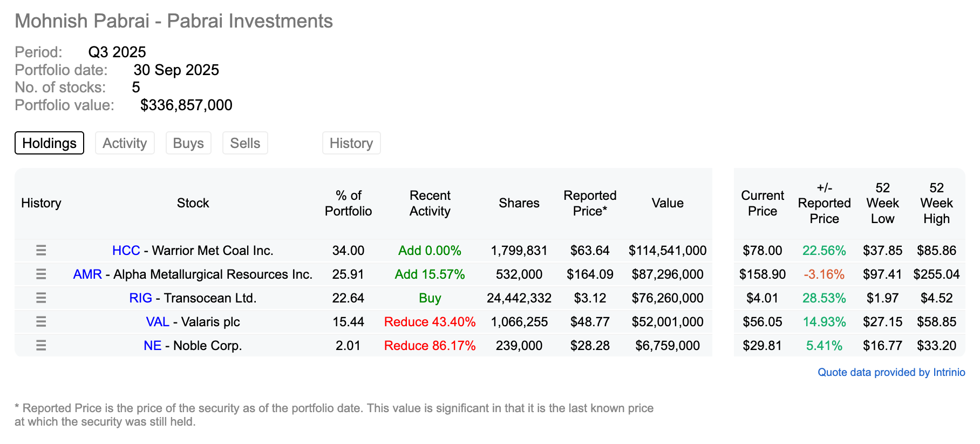Click value $114,541,000 in HCC row

[x=668, y=251]
